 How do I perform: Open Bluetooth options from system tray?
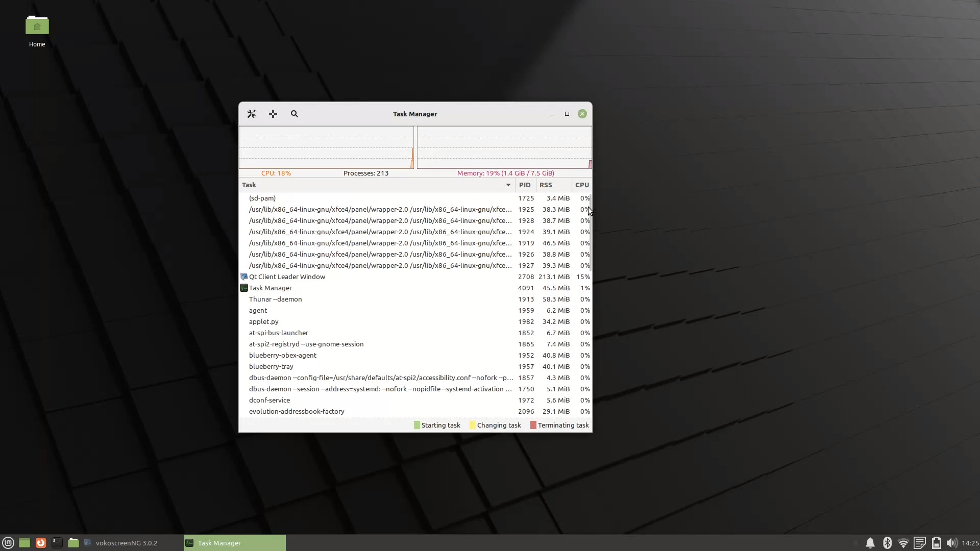pyautogui.click(x=887, y=543)
